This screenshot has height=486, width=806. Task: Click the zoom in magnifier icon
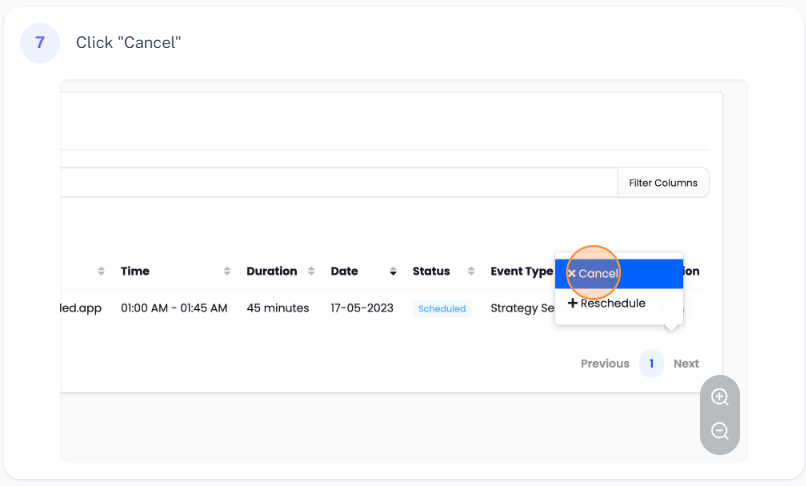719,397
